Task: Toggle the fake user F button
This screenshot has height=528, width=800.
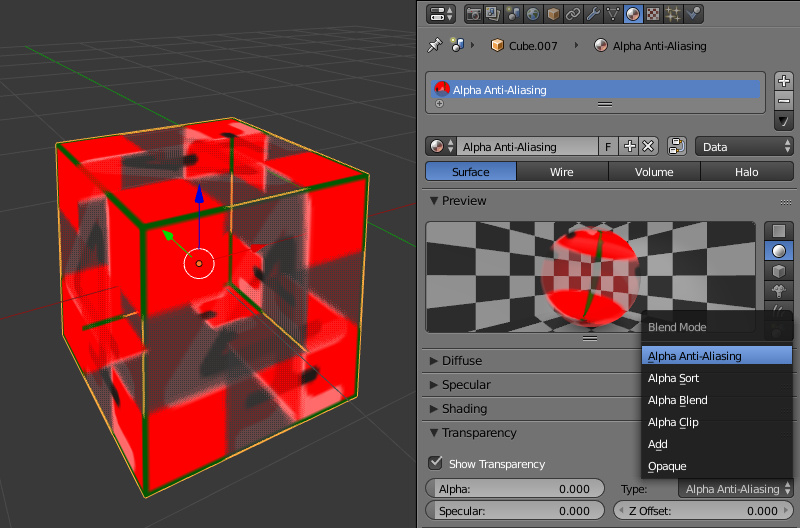Action: point(608,146)
